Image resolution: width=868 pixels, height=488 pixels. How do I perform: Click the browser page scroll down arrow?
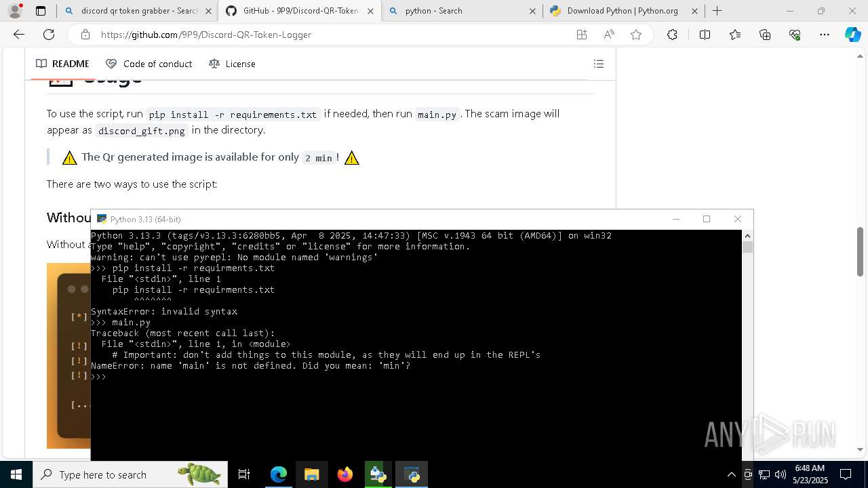[x=861, y=449]
